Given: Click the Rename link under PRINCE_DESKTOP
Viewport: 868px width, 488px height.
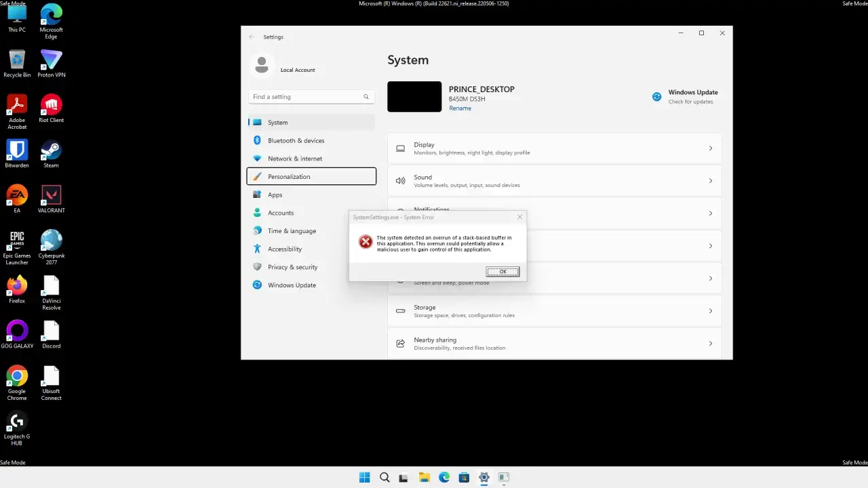Looking at the screenshot, I should tap(460, 108).
